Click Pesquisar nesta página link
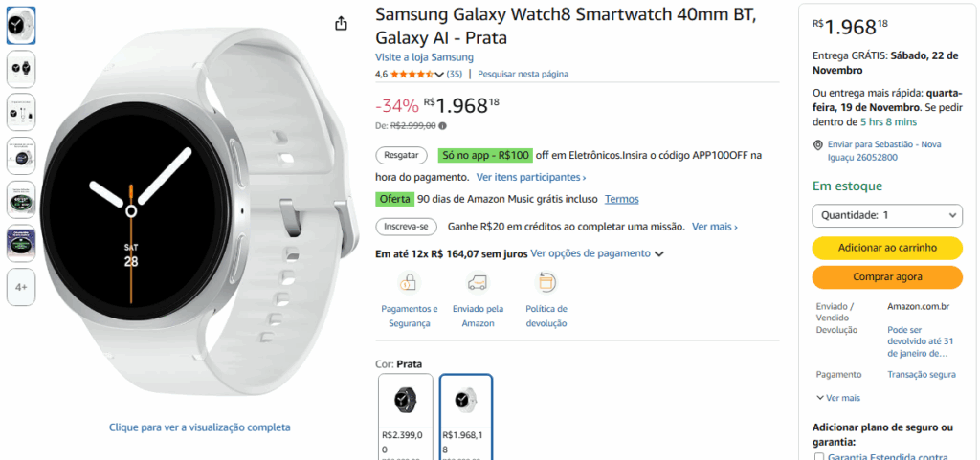Screen dimensions: 980x460 point(523,74)
